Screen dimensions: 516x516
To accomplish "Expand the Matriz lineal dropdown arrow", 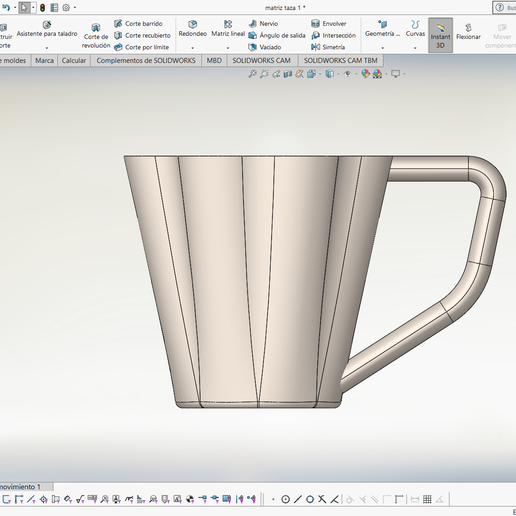I will coord(228,48).
